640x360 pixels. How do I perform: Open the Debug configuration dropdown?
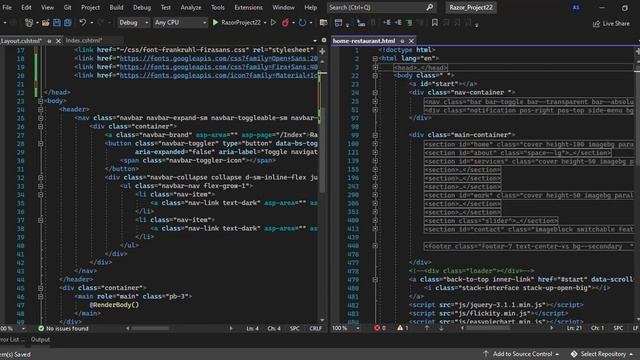point(133,23)
